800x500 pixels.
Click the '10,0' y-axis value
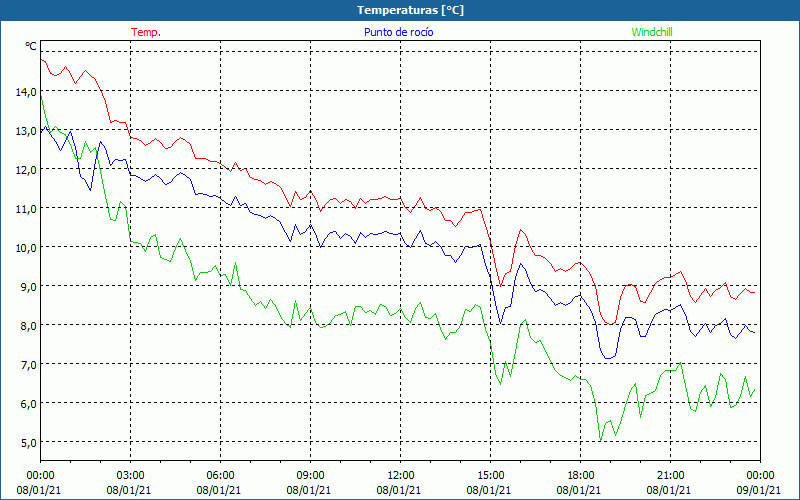(27, 247)
